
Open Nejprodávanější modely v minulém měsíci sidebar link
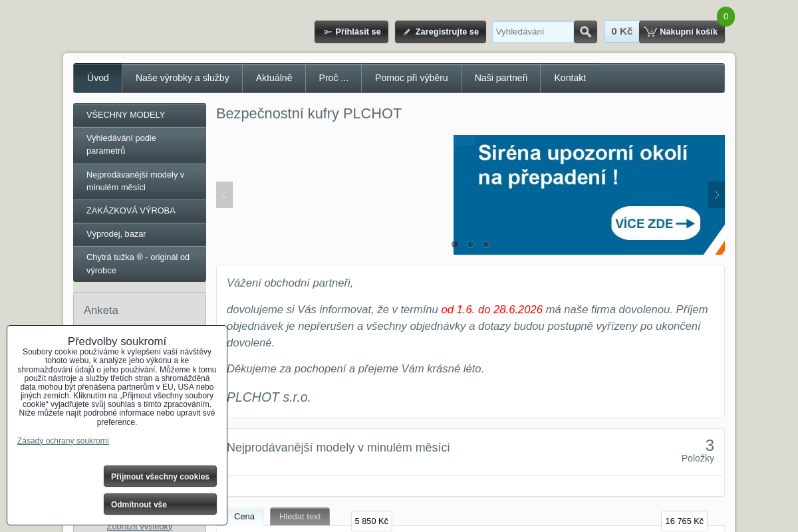coord(140,182)
